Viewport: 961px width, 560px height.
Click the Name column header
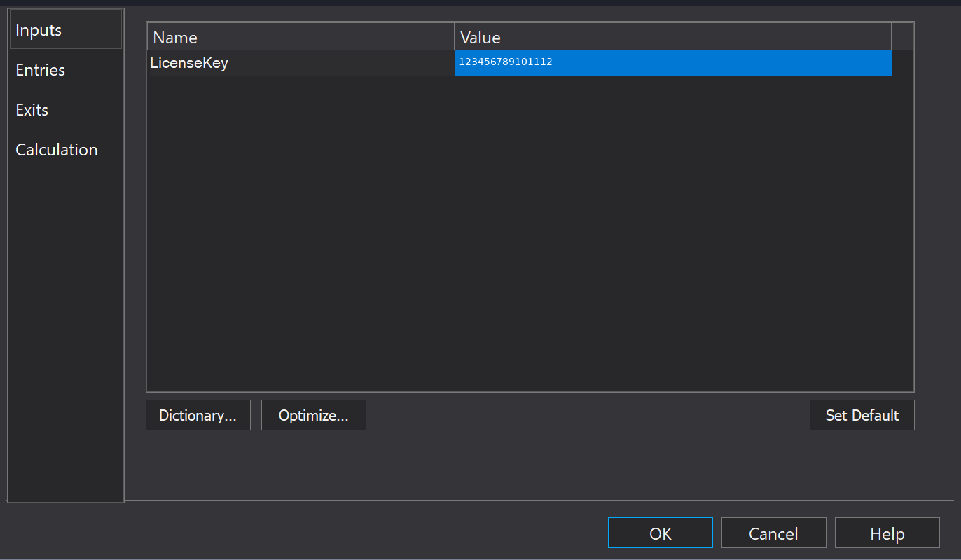pos(300,37)
